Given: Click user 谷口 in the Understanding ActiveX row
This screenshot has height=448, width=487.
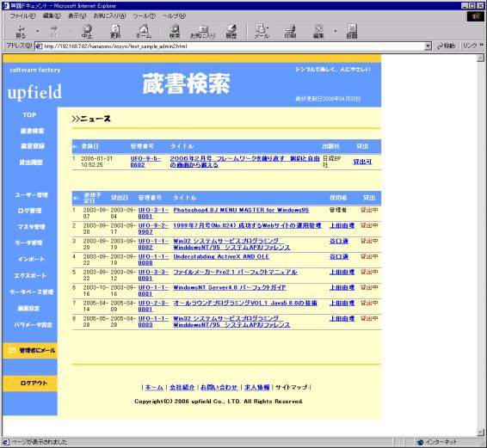Looking at the screenshot, I should click(339, 257).
